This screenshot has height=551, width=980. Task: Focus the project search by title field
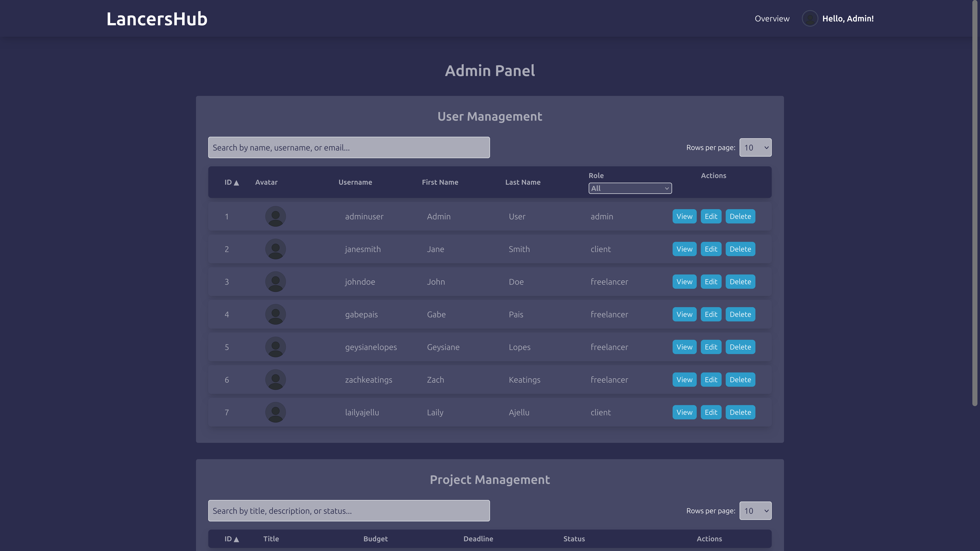pyautogui.click(x=349, y=511)
